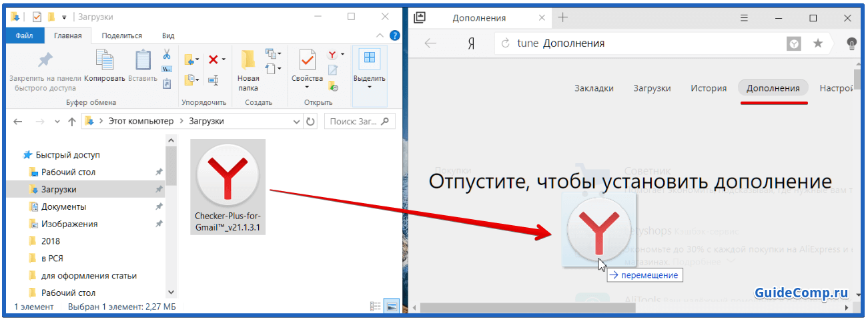Click the Explorer help question mark icon
This screenshot has width=868, height=320.
394,35
